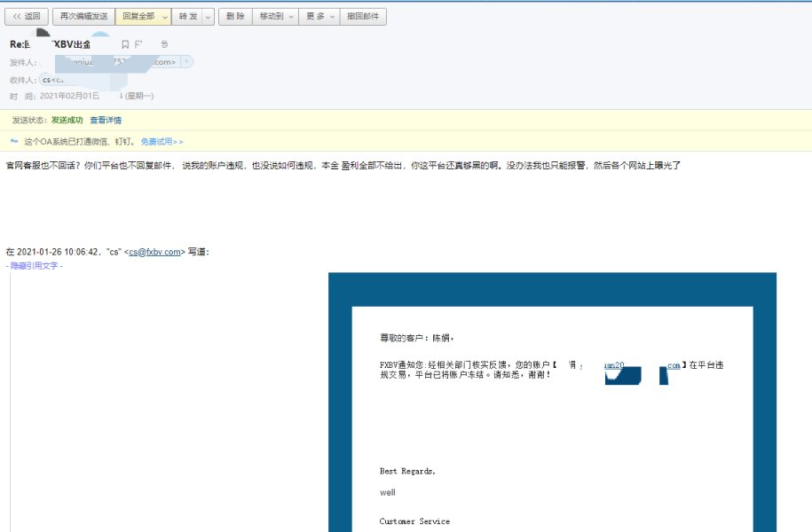The width and height of the screenshot is (812, 532).
Task: Click the 这个OA系统已打通微信、钉钉 notice text
Action: pyautogui.click(x=80, y=141)
